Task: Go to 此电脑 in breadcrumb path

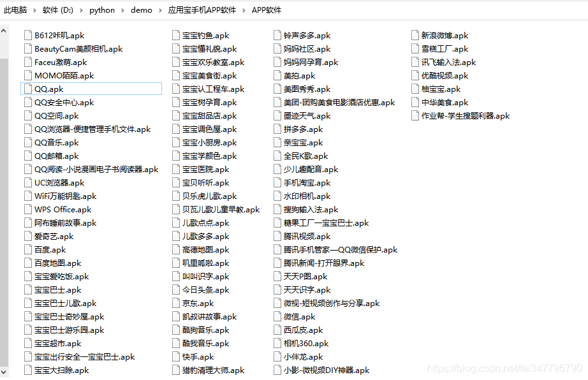Action: [x=15, y=10]
